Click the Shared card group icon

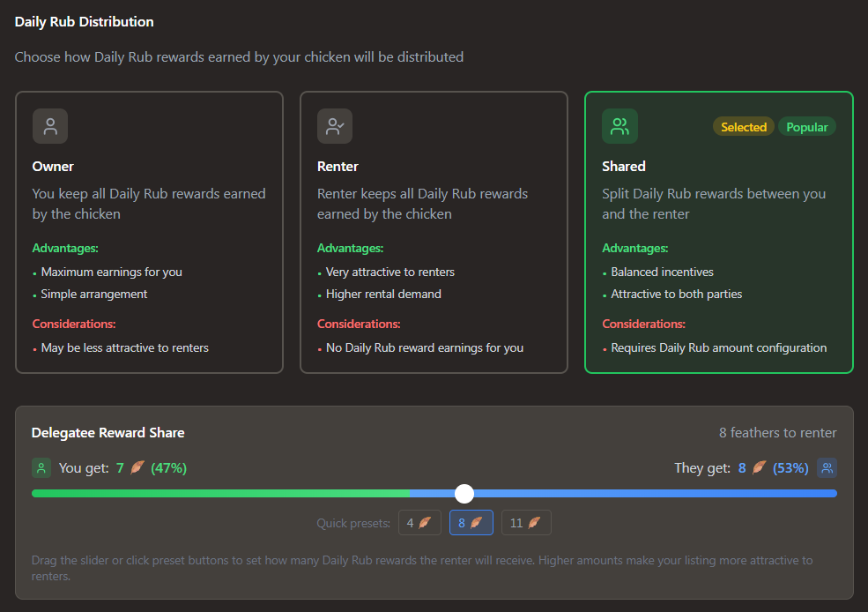click(619, 126)
